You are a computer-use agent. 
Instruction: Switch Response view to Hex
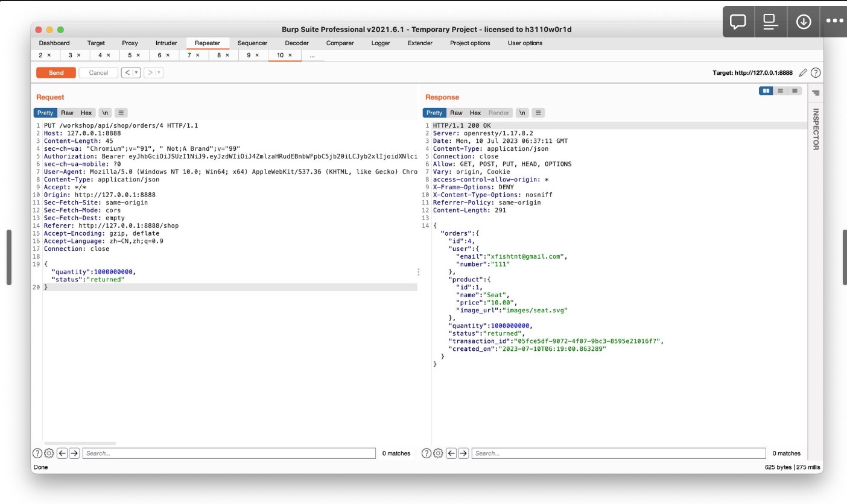475,113
